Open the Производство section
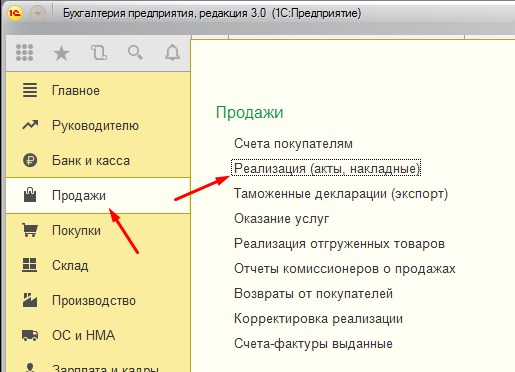The height and width of the screenshot is (372, 515). [x=98, y=300]
